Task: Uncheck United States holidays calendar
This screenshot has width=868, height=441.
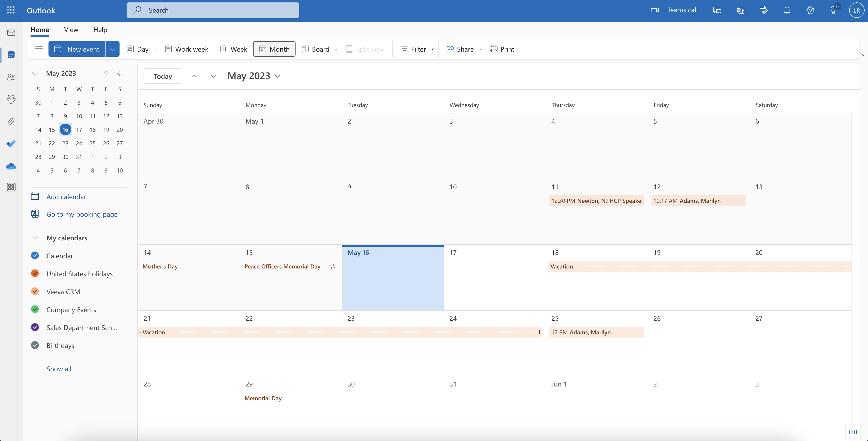Action: [35, 273]
